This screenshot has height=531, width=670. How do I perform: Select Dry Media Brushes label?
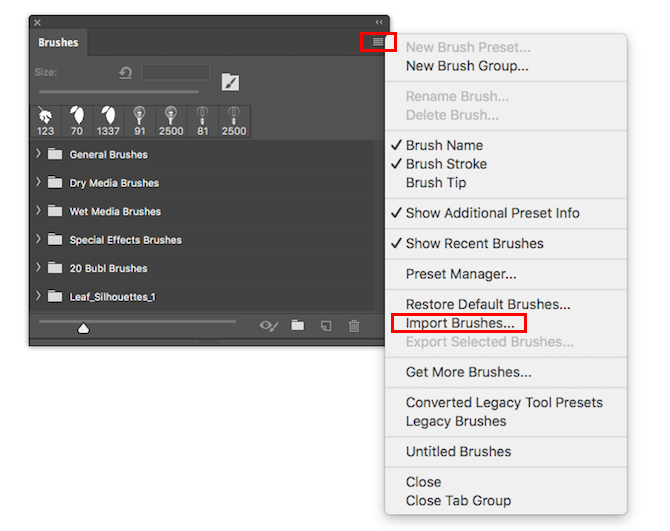(114, 183)
